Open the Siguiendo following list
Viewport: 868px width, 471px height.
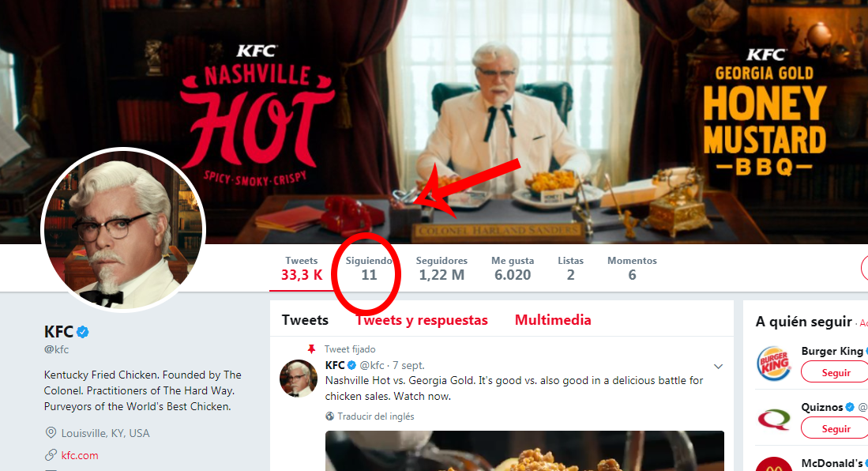click(369, 268)
